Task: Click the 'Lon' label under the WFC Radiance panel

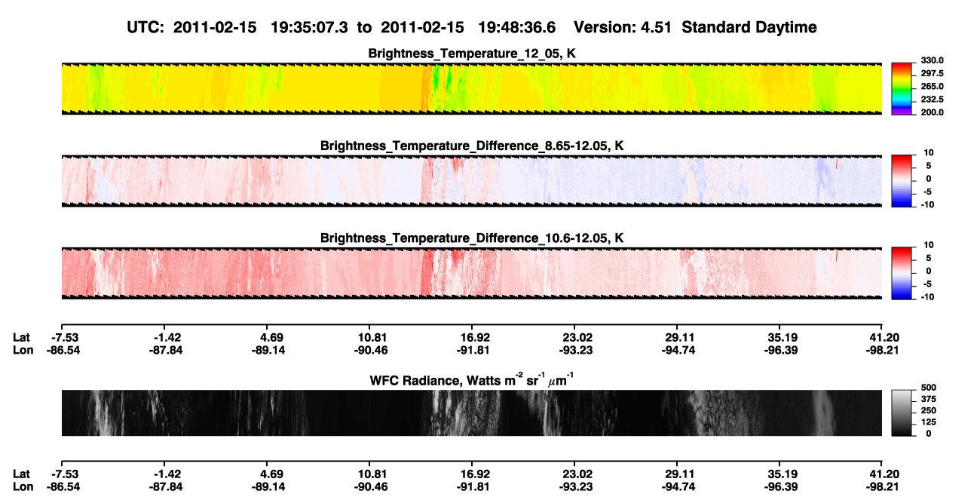Action: tap(23, 486)
